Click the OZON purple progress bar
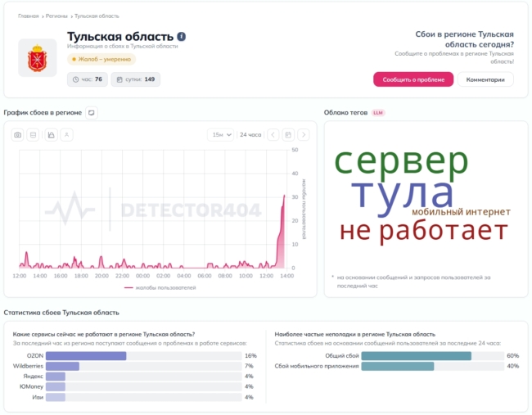The width and height of the screenshot is (532, 415). (86, 355)
